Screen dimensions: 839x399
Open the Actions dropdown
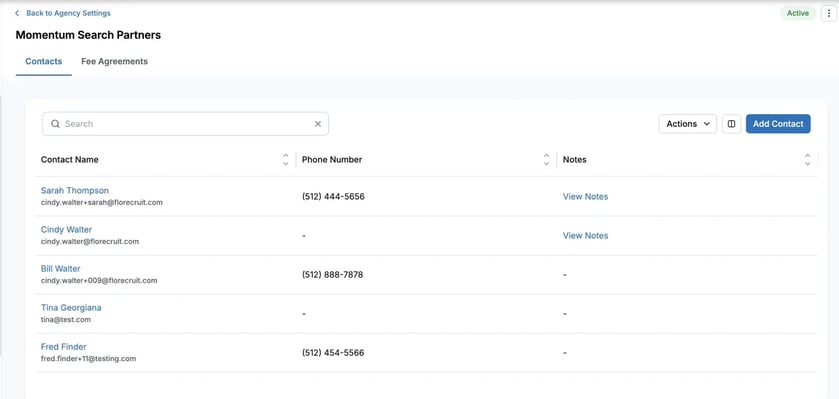(x=688, y=124)
